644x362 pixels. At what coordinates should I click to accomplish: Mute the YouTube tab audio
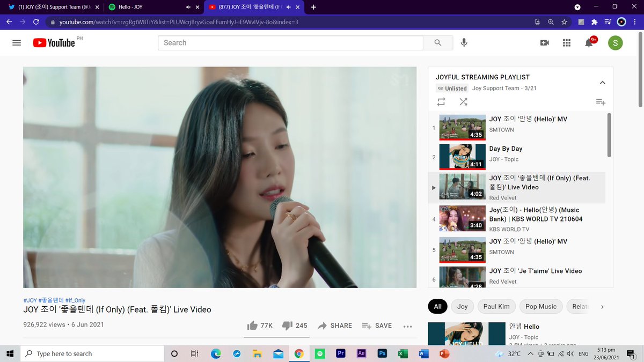coord(289,7)
